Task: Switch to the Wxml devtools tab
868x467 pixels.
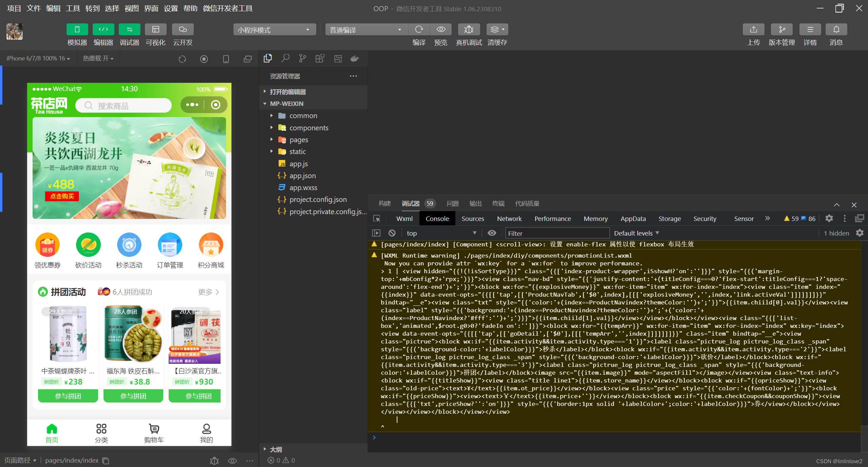Action: tap(404, 219)
